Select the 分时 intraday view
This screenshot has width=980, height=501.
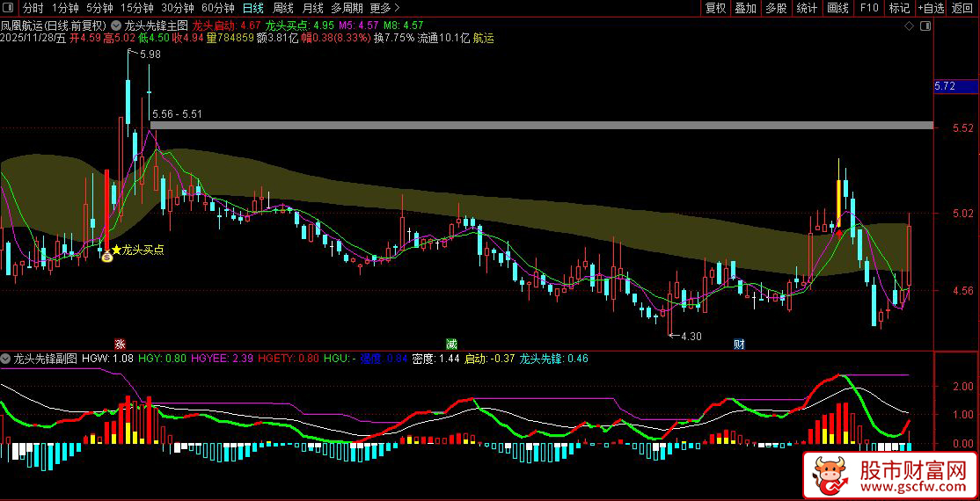(33, 8)
